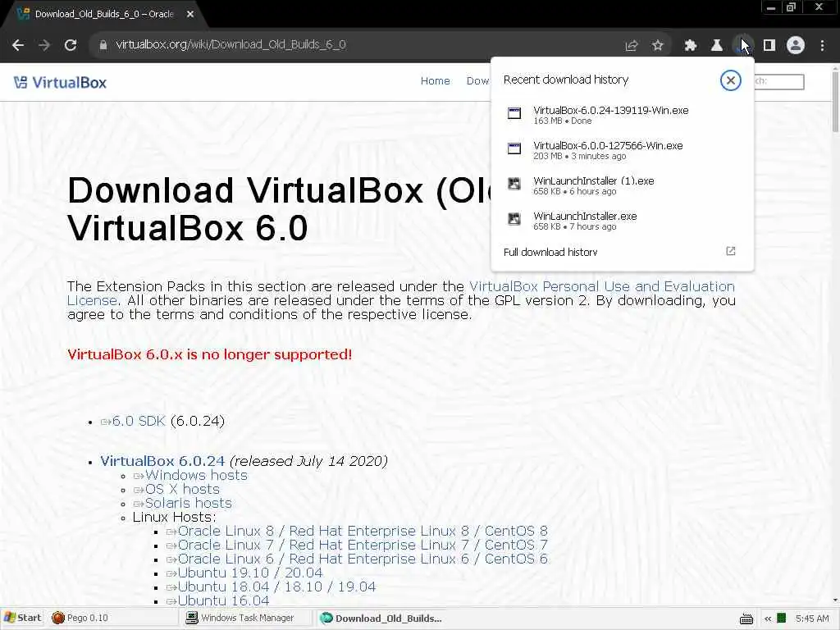Click the WinLaunchInstaller.exe file icon

(x=514, y=219)
